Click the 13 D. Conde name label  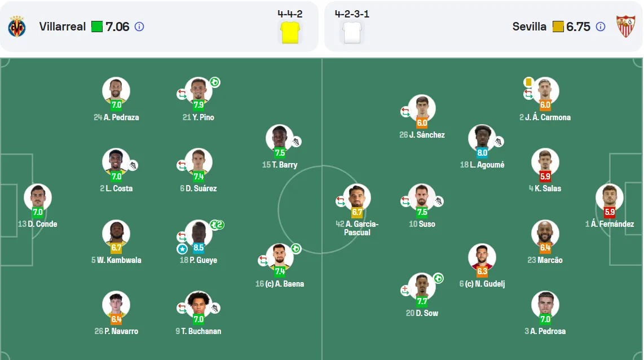pos(37,224)
